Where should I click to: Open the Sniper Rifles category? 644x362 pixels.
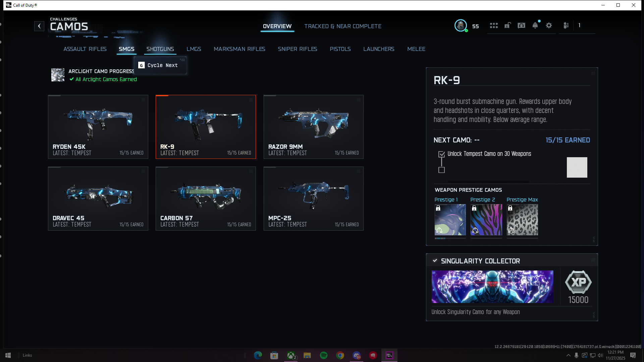(298, 49)
